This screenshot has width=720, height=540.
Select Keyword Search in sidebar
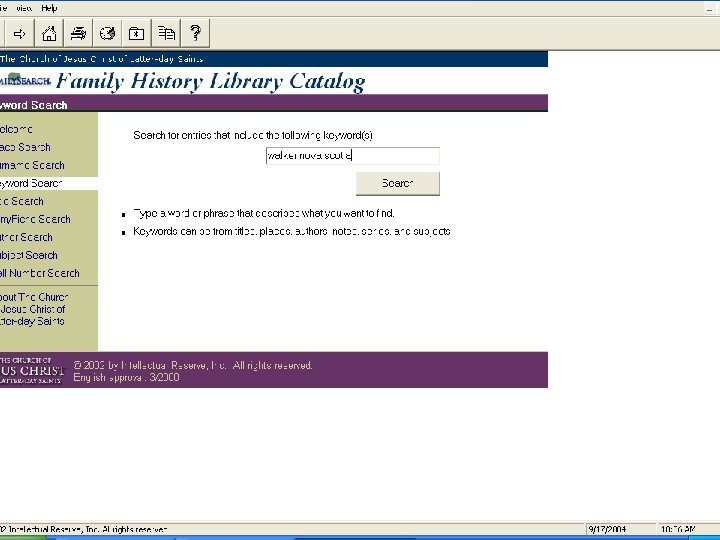tap(31, 183)
